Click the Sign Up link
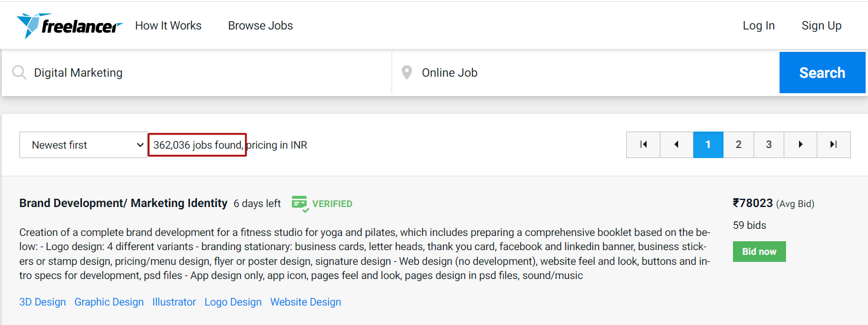Image resolution: width=868 pixels, height=325 pixels. [821, 26]
